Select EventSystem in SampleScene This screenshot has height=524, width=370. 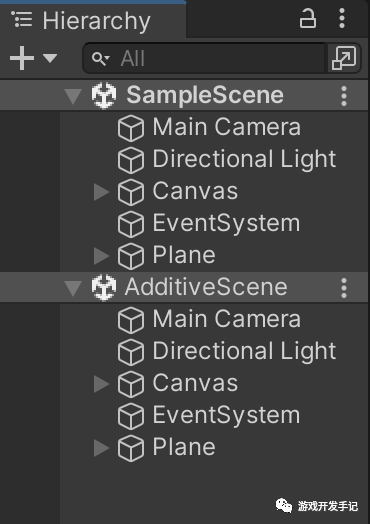(226, 224)
